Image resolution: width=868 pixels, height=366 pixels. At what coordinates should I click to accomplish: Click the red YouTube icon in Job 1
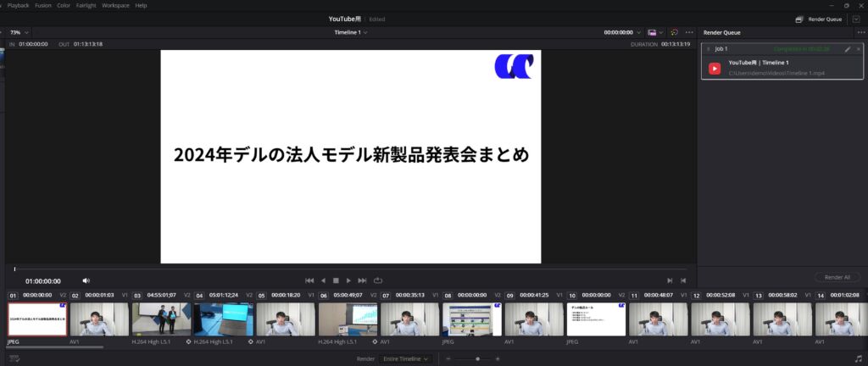tap(715, 68)
